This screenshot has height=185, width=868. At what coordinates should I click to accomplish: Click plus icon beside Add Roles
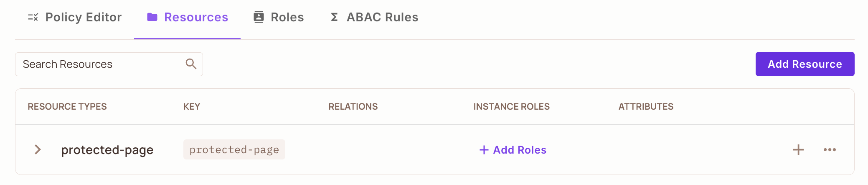tap(484, 150)
